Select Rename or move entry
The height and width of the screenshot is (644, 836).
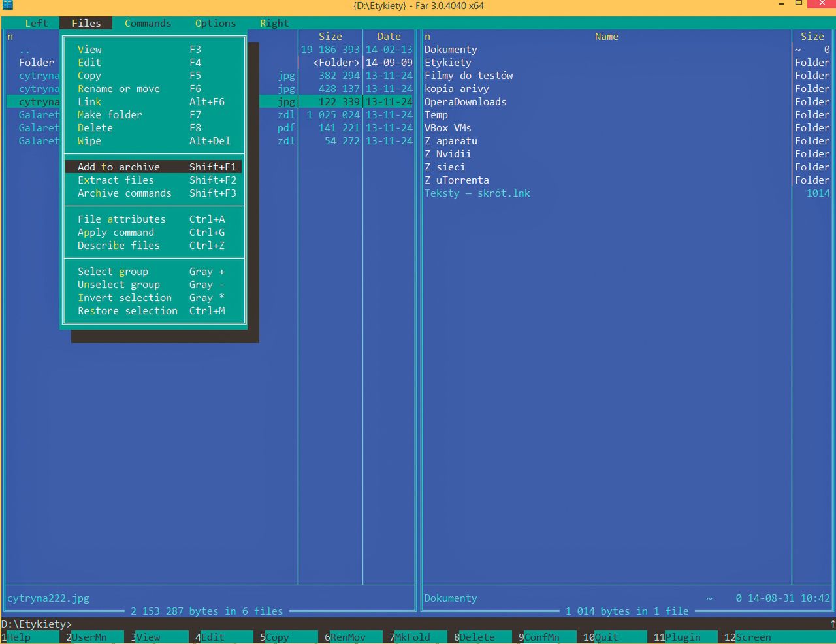click(x=153, y=88)
